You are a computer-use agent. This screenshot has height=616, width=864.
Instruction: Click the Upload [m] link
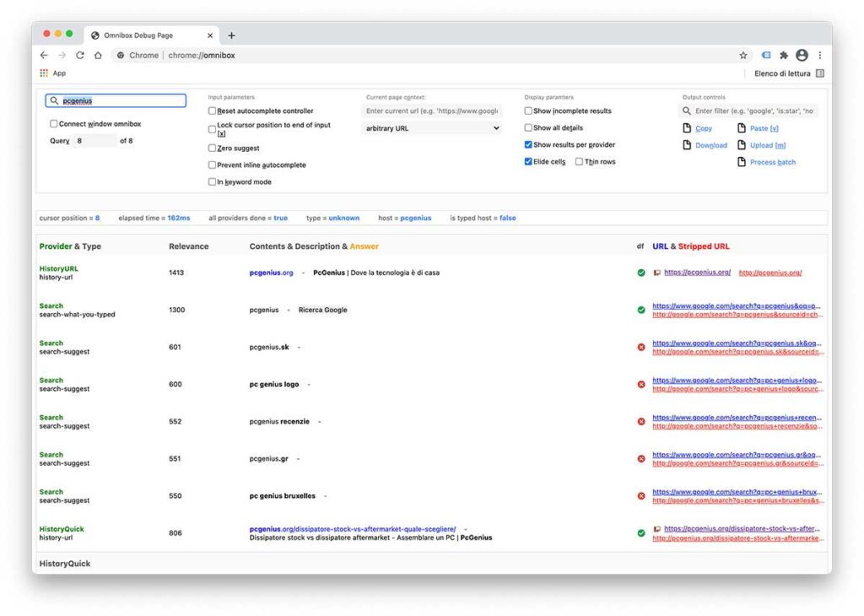[x=768, y=145]
